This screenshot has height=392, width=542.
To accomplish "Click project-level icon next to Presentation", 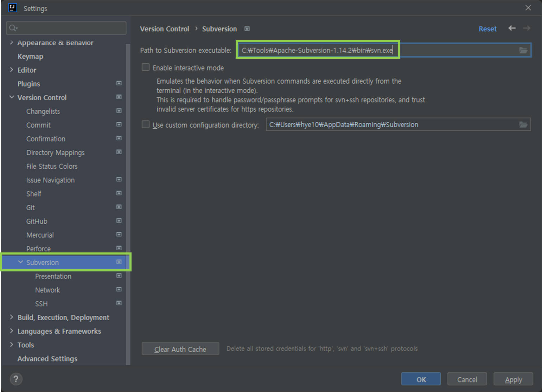I will 119,276.
